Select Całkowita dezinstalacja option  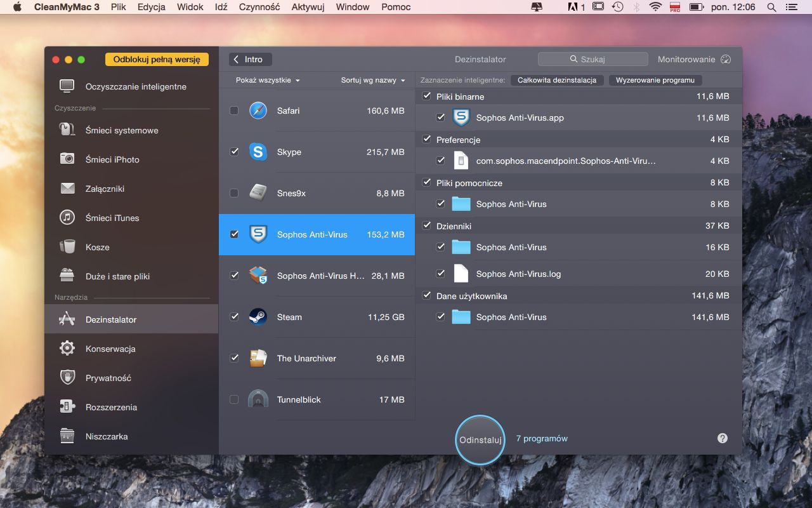(557, 80)
